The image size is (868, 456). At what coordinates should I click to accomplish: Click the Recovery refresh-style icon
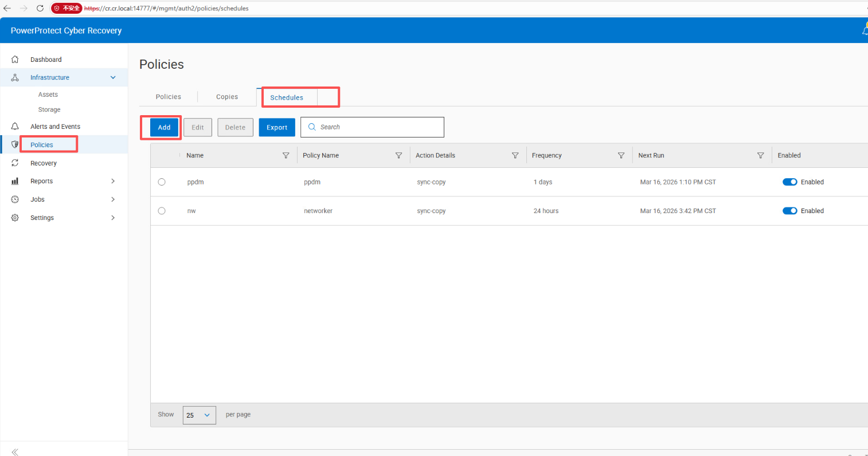[x=15, y=163]
